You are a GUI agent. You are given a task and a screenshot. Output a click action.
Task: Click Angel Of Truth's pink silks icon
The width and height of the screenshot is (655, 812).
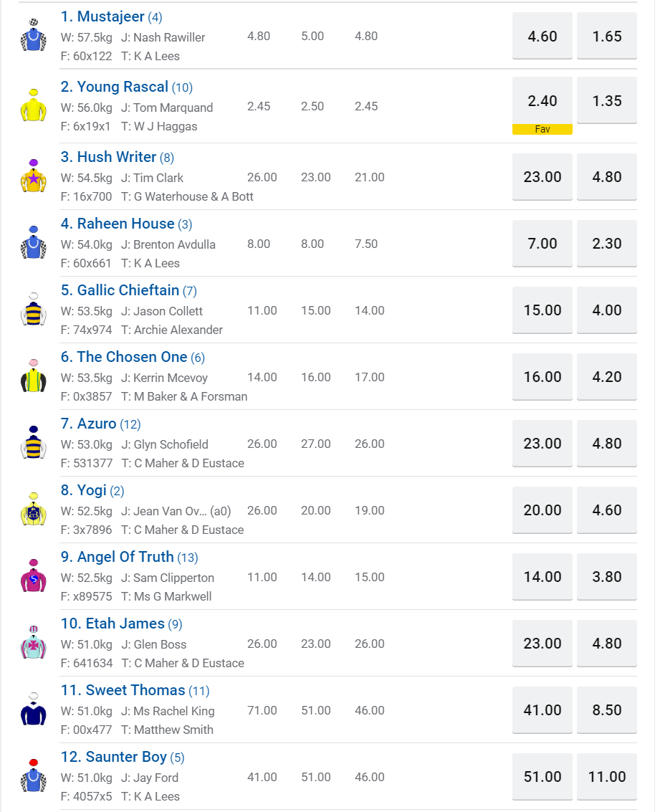click(33, 576)
